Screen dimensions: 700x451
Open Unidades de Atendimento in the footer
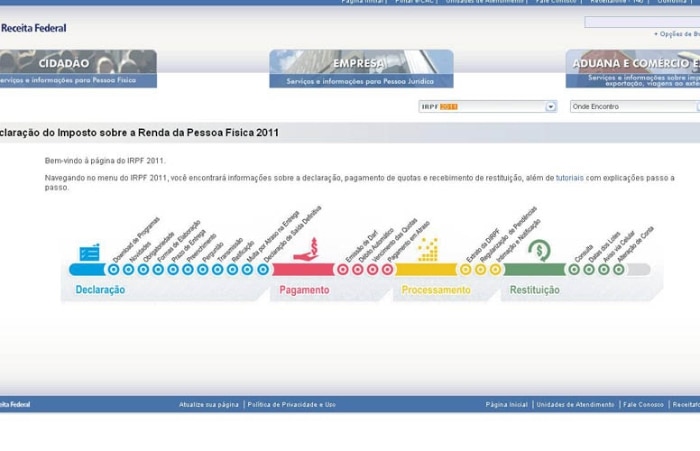point(575,405)
